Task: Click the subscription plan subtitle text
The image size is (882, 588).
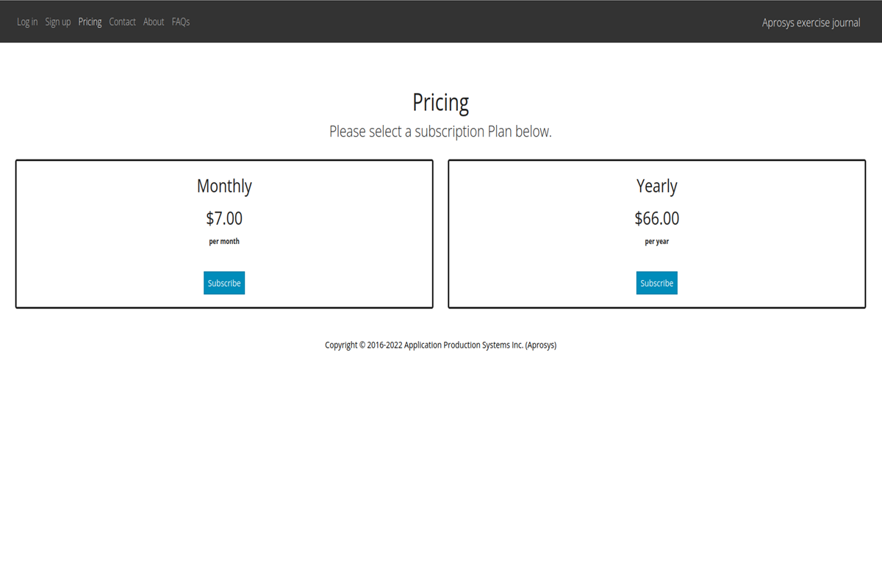Action: (x=440, y=132)
